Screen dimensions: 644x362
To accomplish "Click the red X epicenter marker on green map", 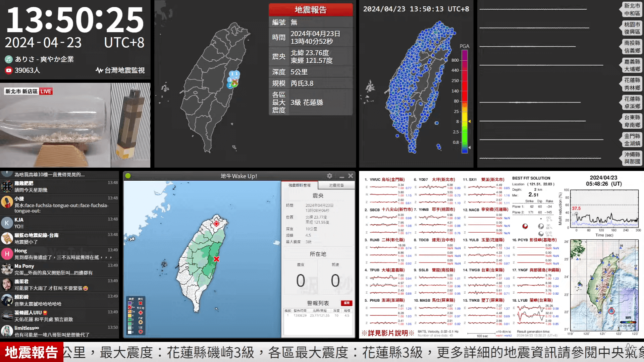I will click(x=216, y=259).
